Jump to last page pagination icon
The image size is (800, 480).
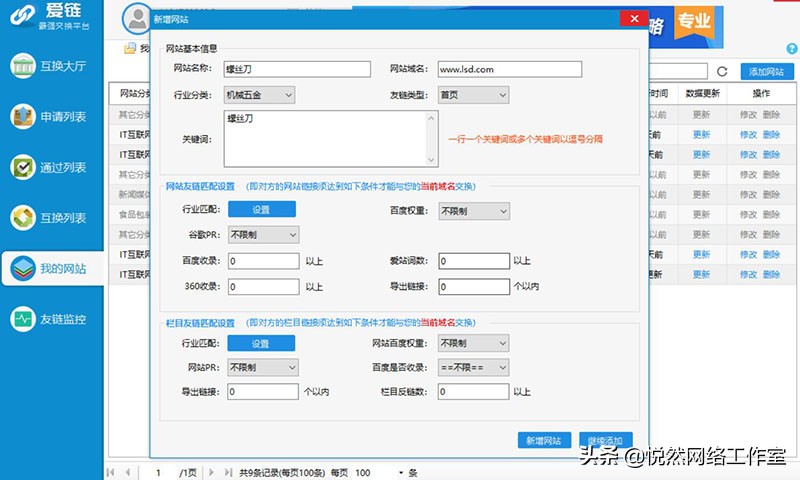228,473
